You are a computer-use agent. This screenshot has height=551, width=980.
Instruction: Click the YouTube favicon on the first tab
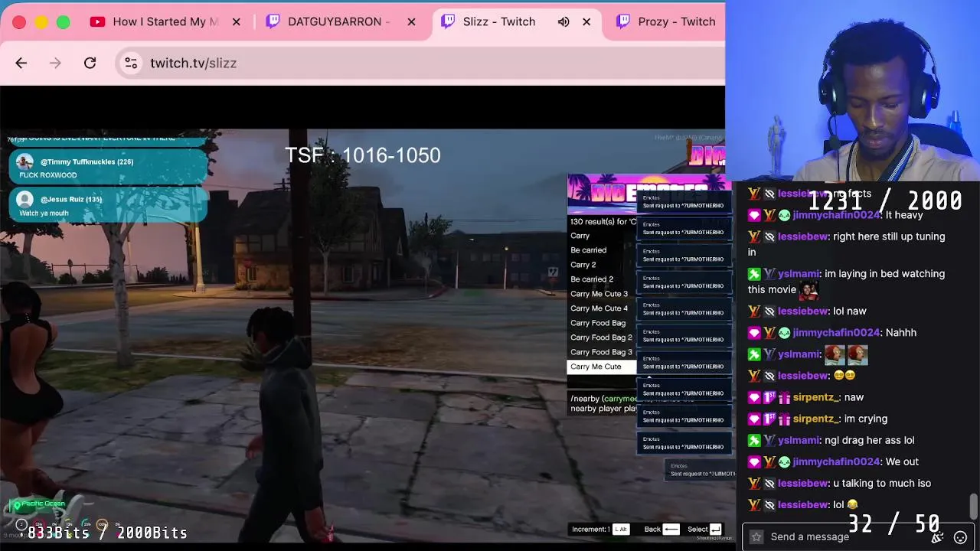(x=97, y=21)
